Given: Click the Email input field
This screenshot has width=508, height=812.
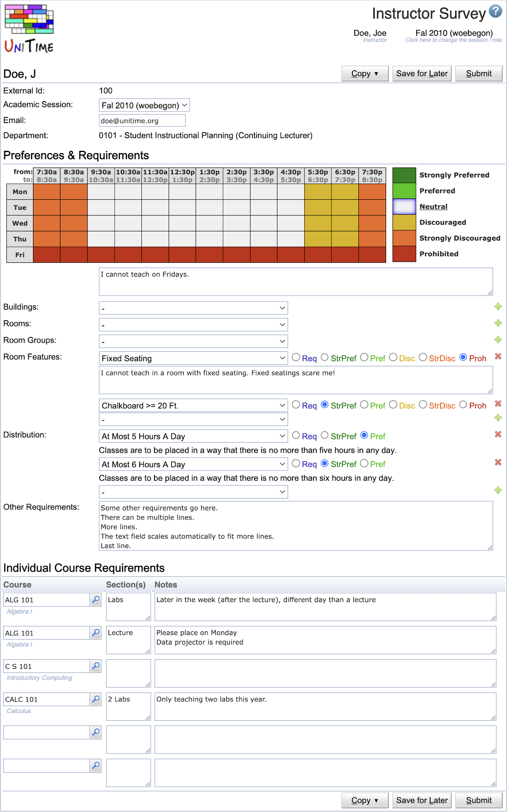Looking at the screenshot, I should (x=142, y=121).
